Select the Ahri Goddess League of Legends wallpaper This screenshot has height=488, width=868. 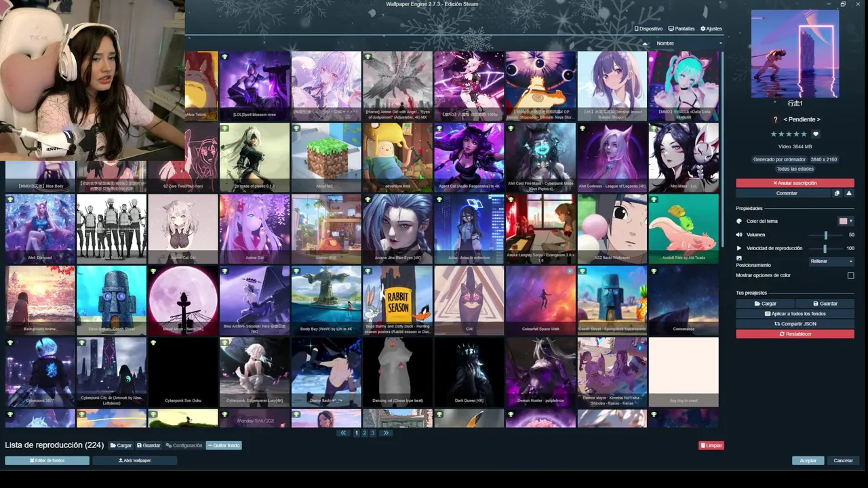point(612,157)
